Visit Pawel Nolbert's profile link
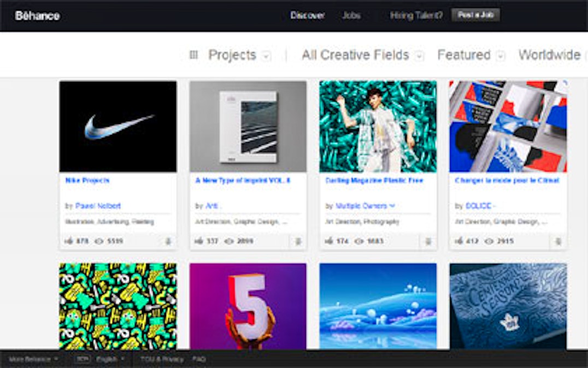 [98, 206]
